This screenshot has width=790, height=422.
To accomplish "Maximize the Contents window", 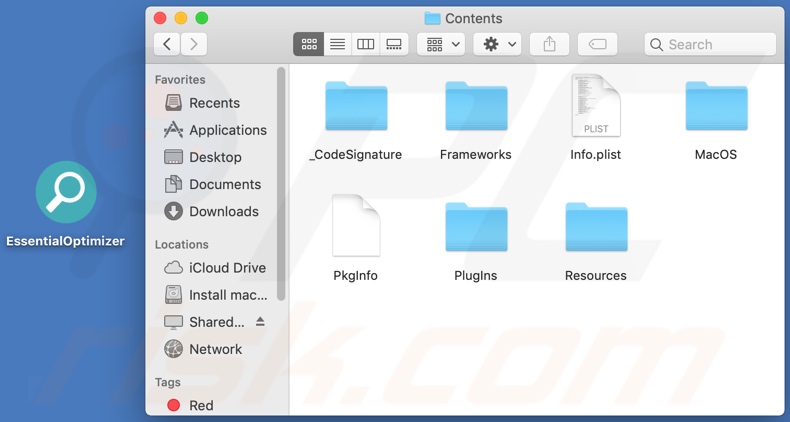I will coord(202,19).
